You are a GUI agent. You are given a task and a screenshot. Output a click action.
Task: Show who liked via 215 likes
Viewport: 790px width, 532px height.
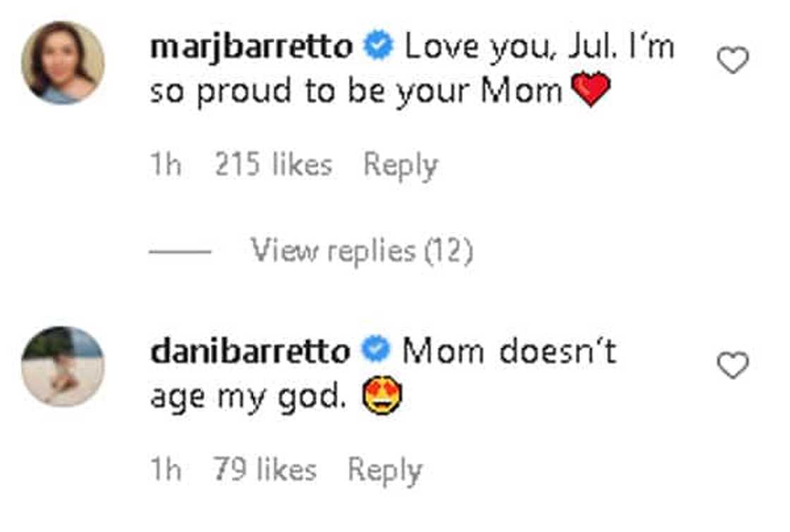(x=273, y=165)
